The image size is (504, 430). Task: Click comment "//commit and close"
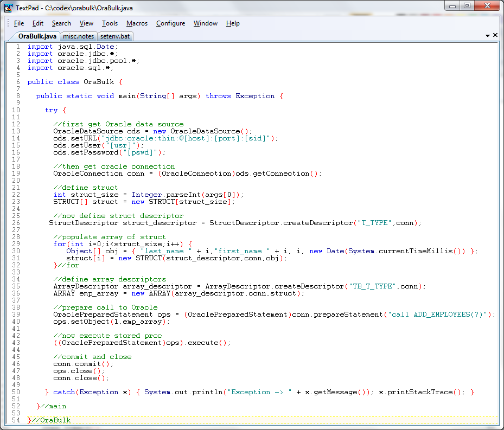pyautogui.click(x=93, y=358)
